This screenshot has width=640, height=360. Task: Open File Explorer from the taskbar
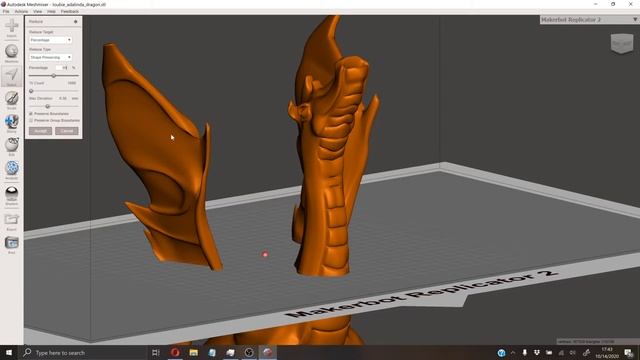193,352
